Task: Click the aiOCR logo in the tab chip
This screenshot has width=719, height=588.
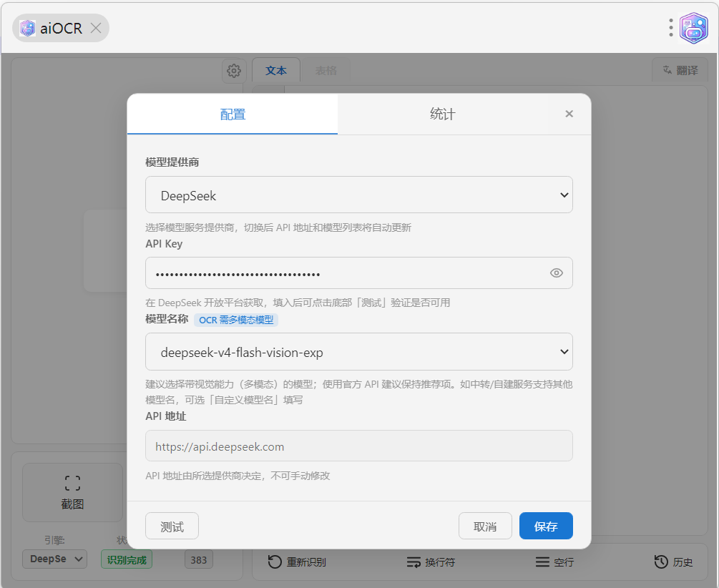Action: click(x=27, y=28)
